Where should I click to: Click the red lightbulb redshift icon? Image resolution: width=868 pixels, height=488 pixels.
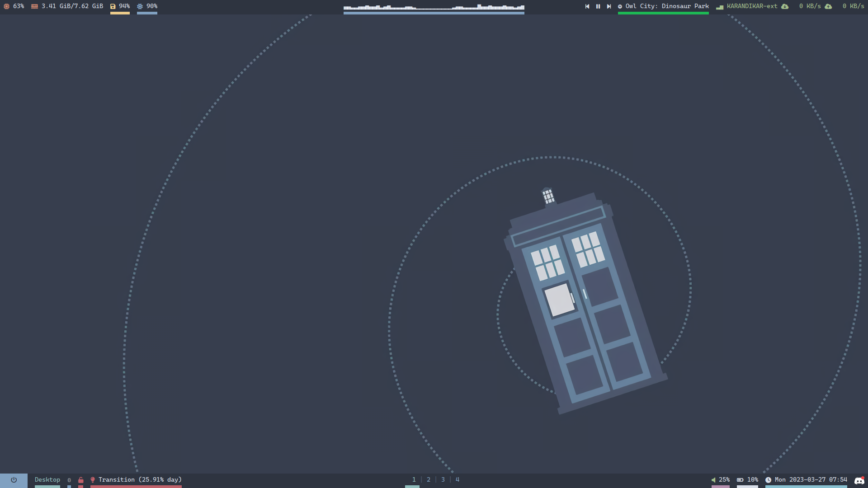click(93, 480)
